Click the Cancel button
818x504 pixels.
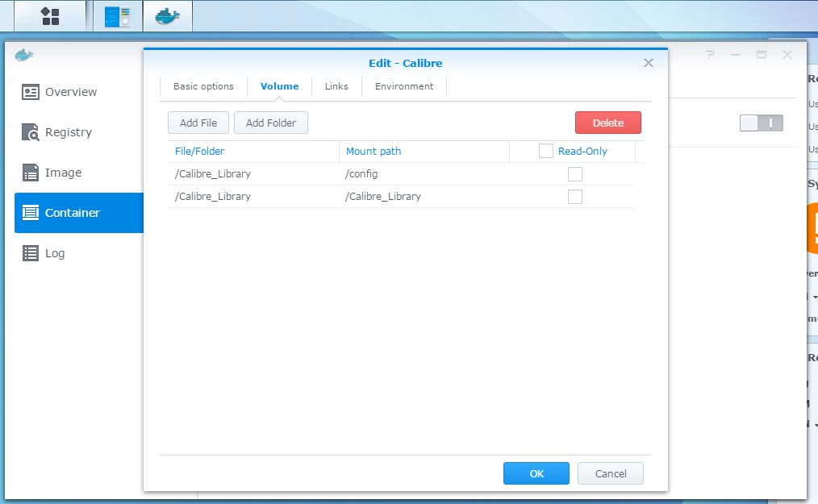[611, 473]
